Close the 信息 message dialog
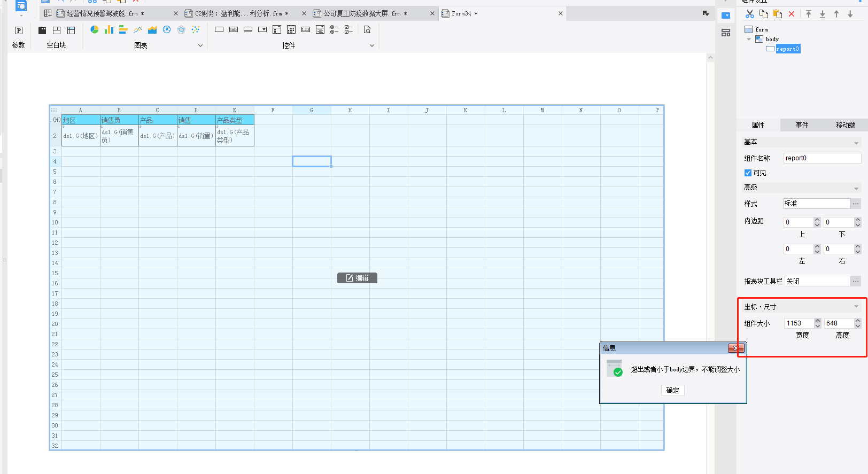Image resolution: width=868 pixels, height=474 pixels. (x=736, y=348)
